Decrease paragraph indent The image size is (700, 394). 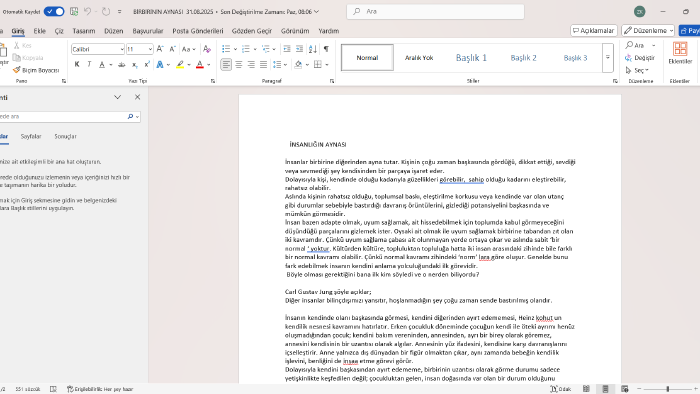click(287, 49)
